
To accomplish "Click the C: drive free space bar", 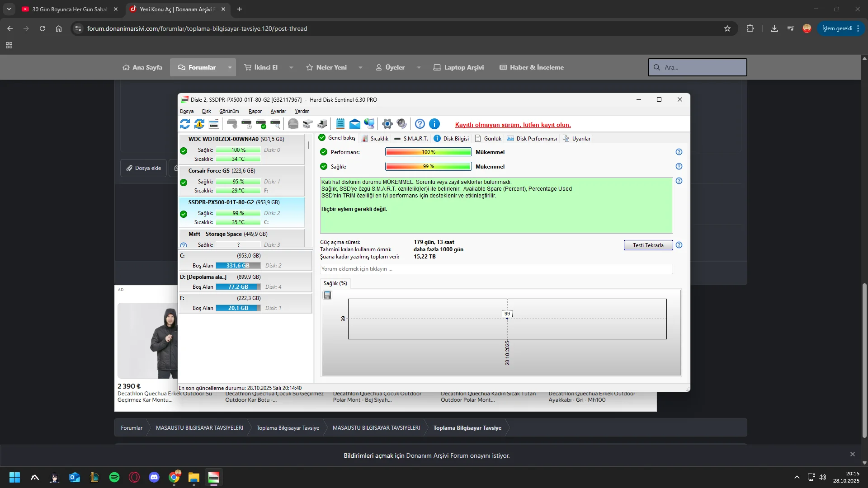I will 238,266.
